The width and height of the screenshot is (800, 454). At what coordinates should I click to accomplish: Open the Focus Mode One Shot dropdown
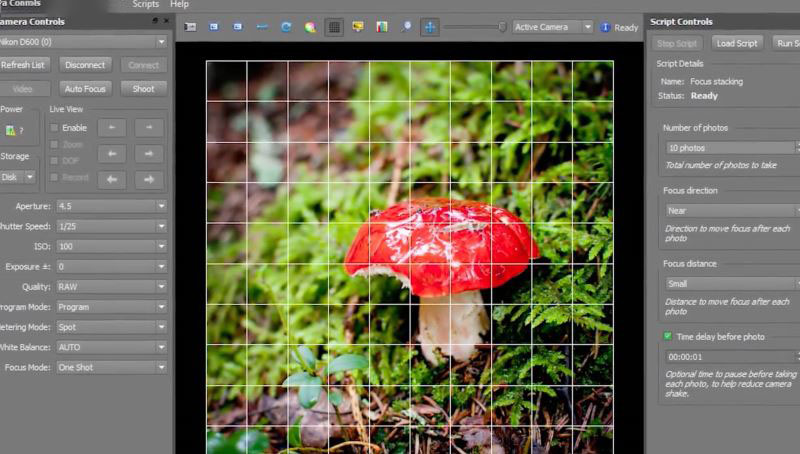(x=111, y=367)
